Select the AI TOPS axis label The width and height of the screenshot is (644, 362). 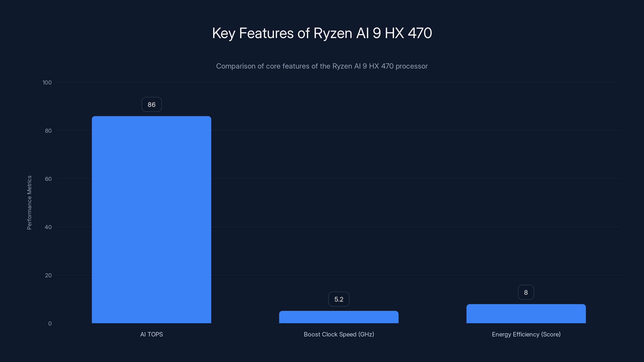pos(151,334)
